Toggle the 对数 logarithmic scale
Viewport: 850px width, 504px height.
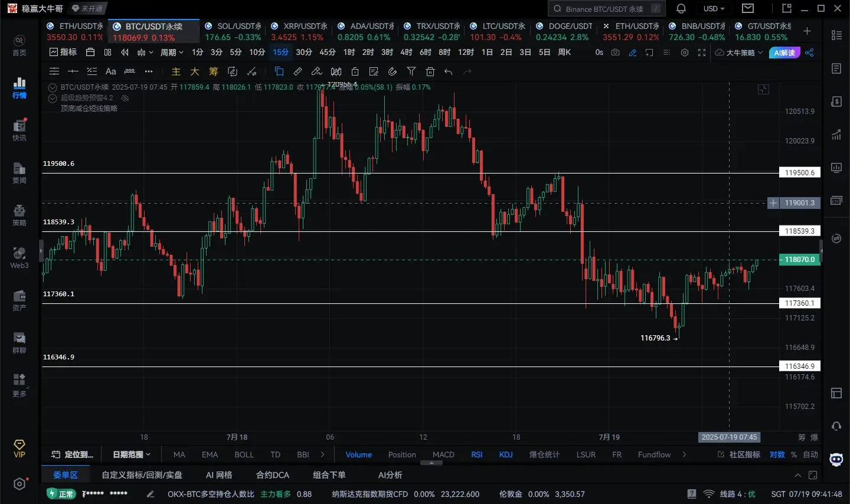(777, 454)
